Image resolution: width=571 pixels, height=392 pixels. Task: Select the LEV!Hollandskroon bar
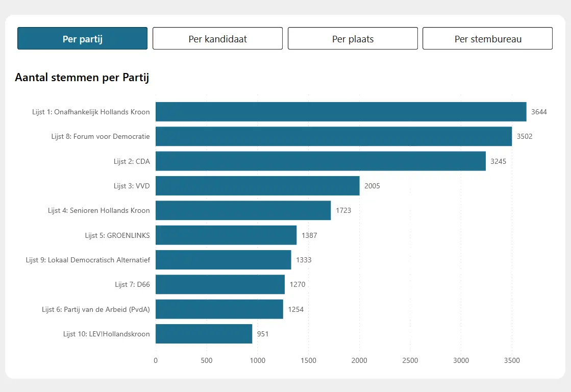pyautogui.click(x=204, y=334)
